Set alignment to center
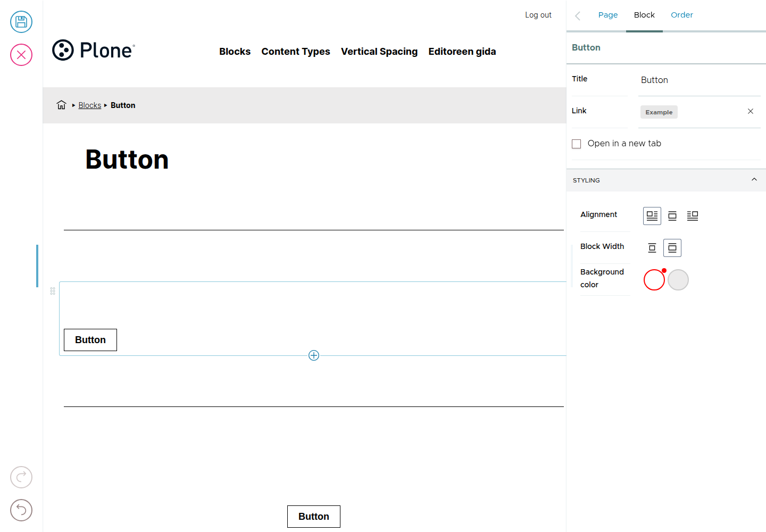Screen dimensions: 766x532 [x=672, y=215]
